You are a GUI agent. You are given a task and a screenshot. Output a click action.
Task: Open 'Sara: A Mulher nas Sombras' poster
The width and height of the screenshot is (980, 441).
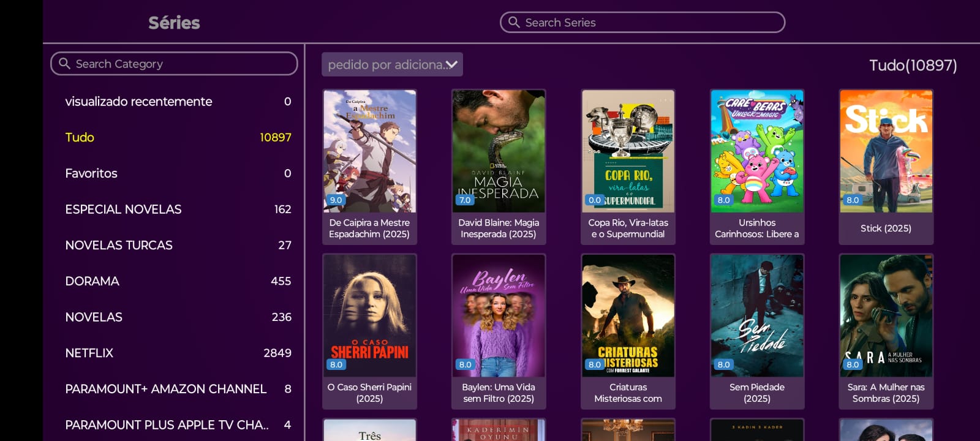[886, 315]
